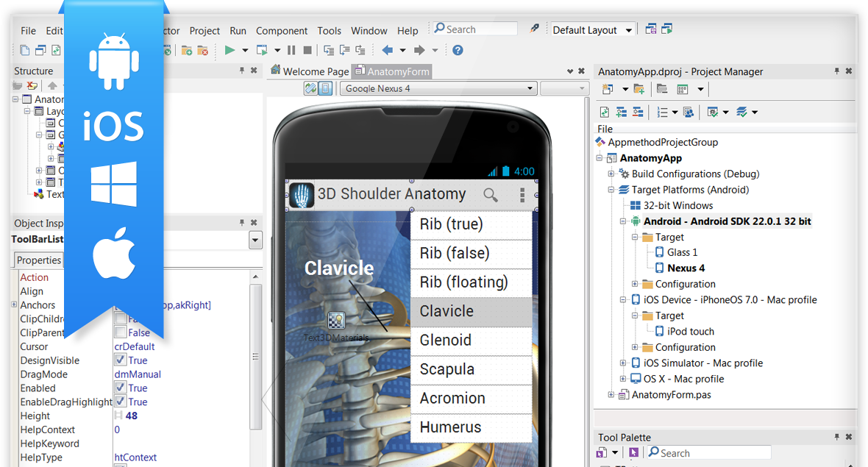Click the Object Inspector vertical scrollbar thumb
This screenshot has height=467, width=868.
255,357
